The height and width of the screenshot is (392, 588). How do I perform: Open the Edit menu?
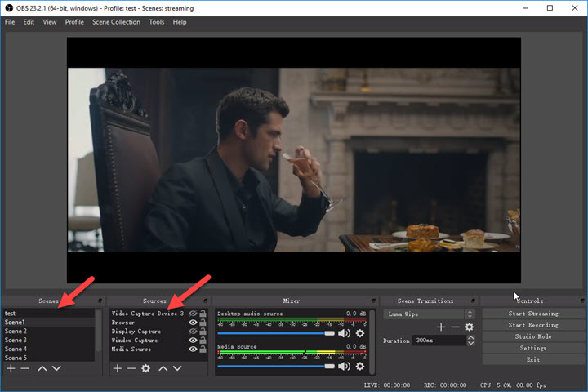[x=29, y=22]
